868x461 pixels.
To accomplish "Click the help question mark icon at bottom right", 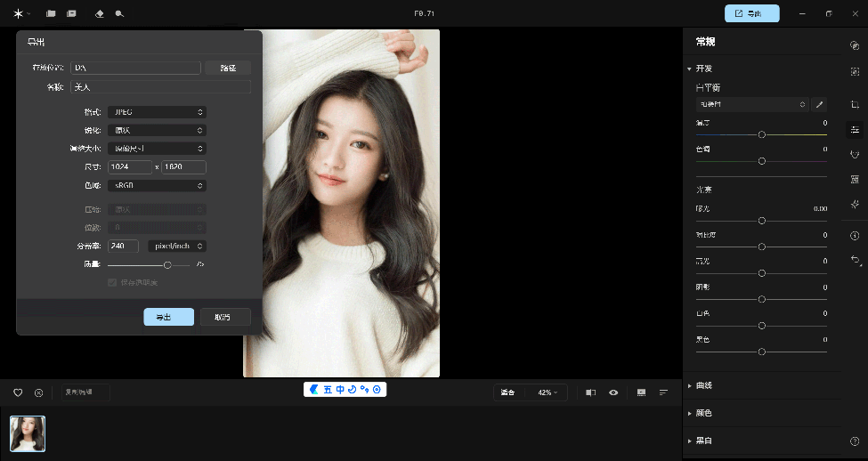I will coord(855,441).
